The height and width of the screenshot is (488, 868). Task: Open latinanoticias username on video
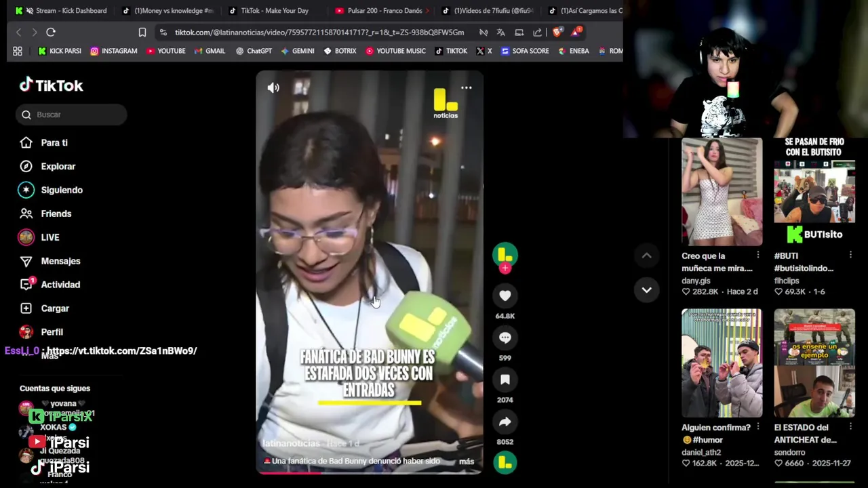(291, 443)
